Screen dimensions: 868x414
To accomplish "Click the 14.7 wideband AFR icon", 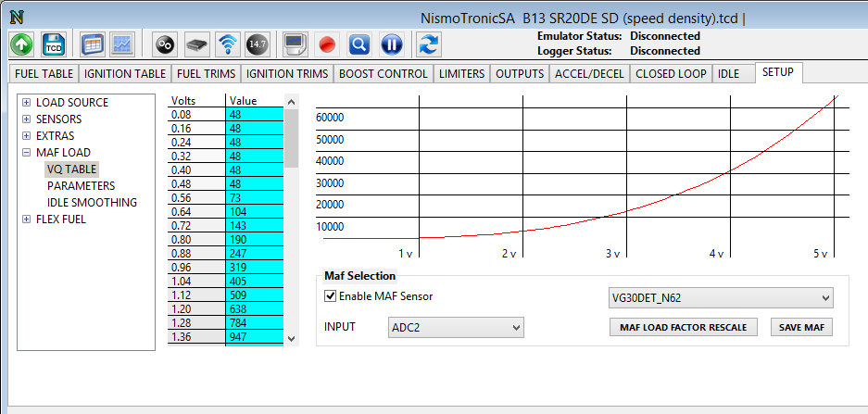I will (258, 44).
